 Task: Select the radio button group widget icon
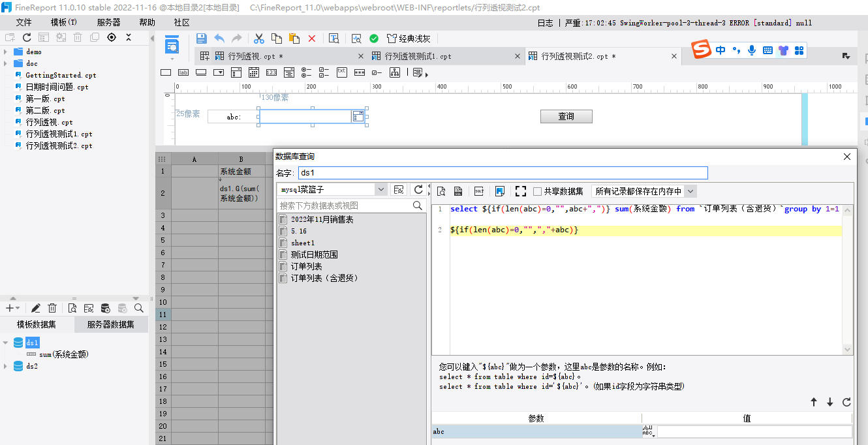[x=307, y=72]
